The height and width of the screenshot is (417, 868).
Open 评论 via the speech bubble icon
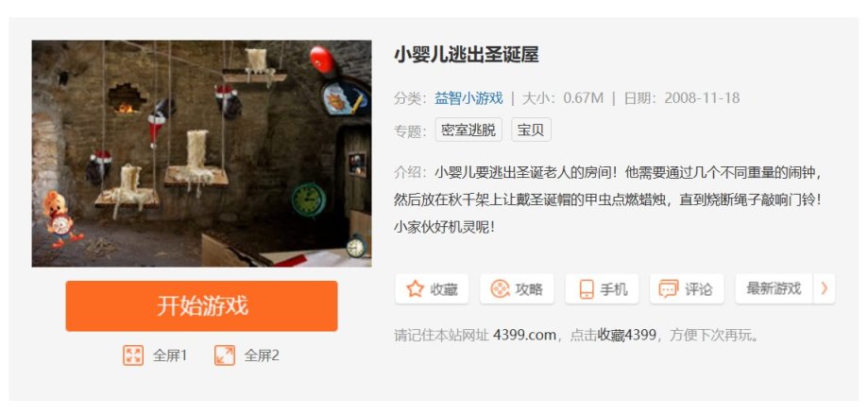pyautogui.click(x=669, y=289)
